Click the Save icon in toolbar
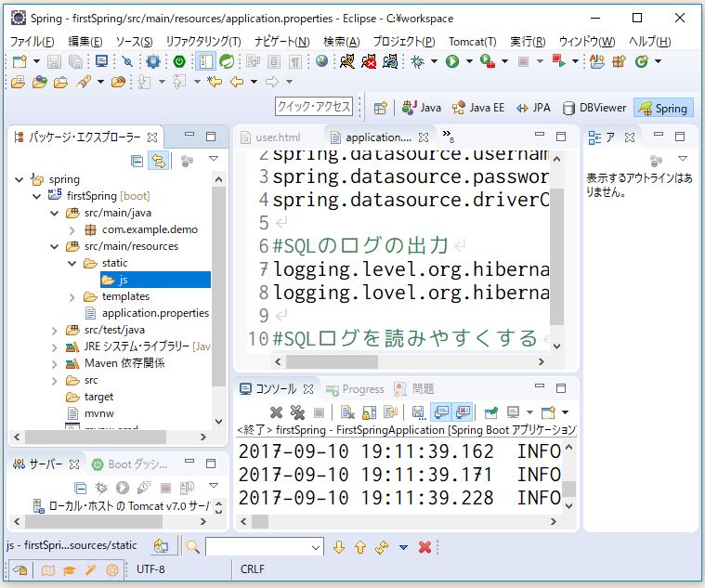This screenshot has height=588, width=705. (55, 61)
